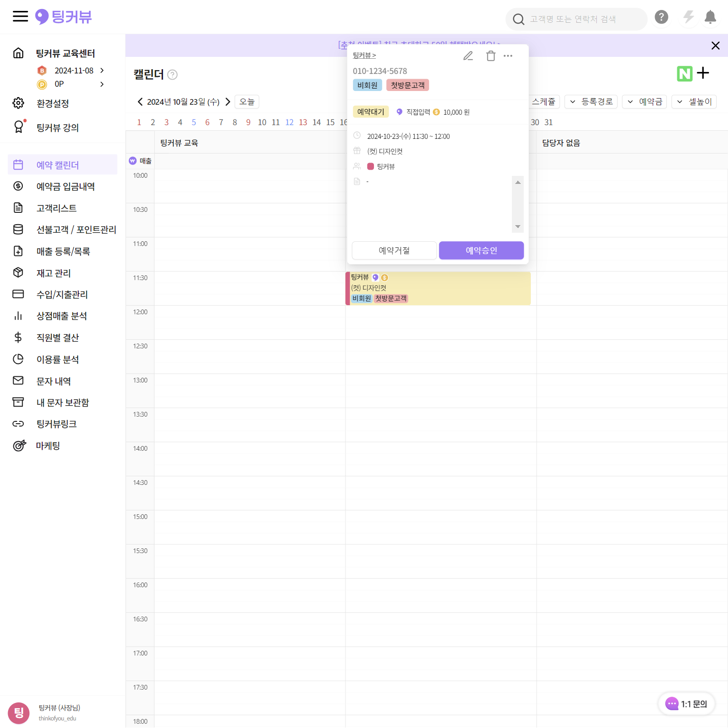Expand the 2024-11-08 subscription chevron
Image resolution: width=728 pixels, height=728 pixels.
click(x=102, y=71)
